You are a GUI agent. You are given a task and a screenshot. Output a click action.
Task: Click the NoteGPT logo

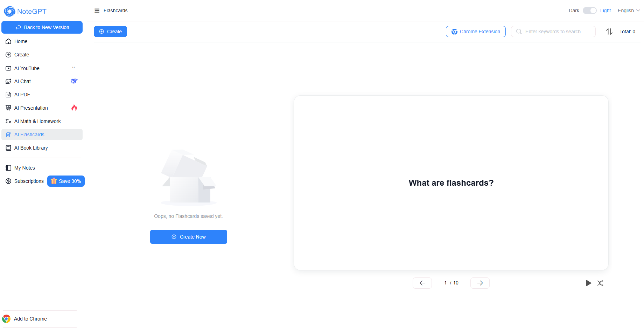pos(25,11)
